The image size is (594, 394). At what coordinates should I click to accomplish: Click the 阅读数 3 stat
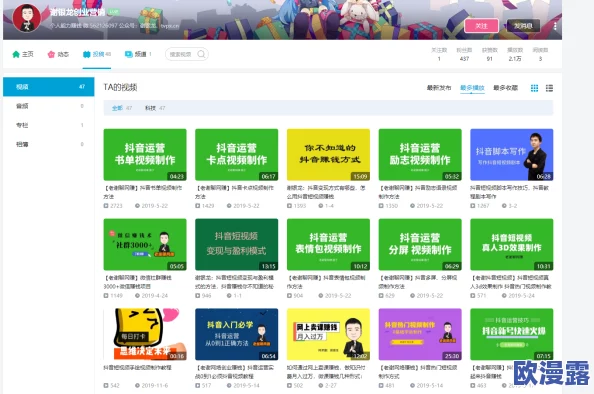540,54
